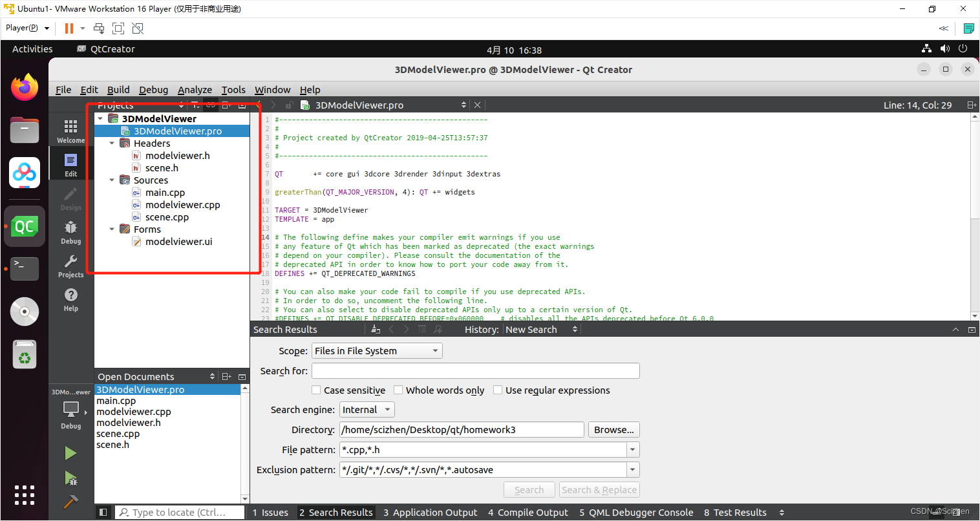
Task: Open Search engine Internal dropdown
Action: (367, 410)
